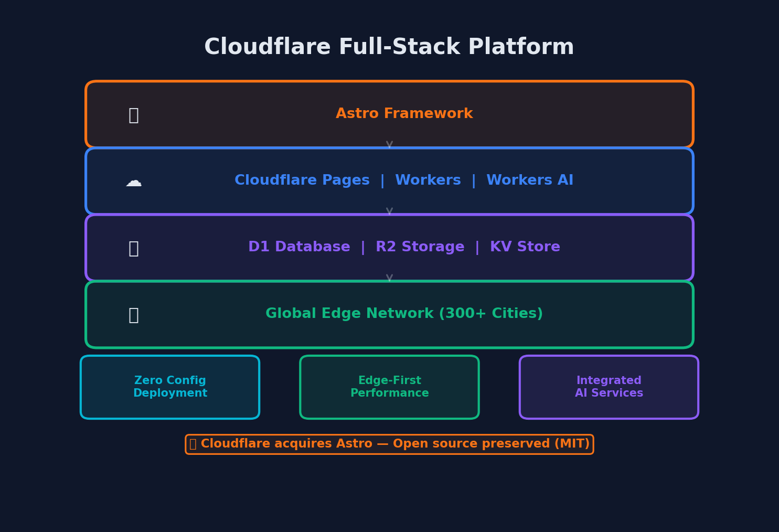Image resolution: width=779 pixels, height=532 pixels.
Task: Click the icon beside Astro Framework
Action: (x=134, y=114)
